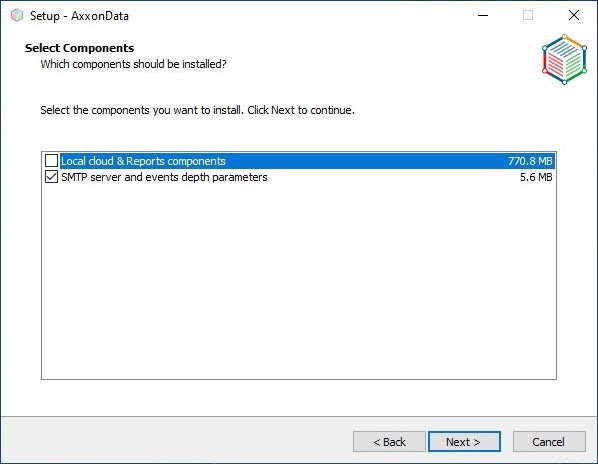598x464 pixels.
Task: Click the Setup - AxxonData title text
Action: pyautogui.click(x=79, y=16)
